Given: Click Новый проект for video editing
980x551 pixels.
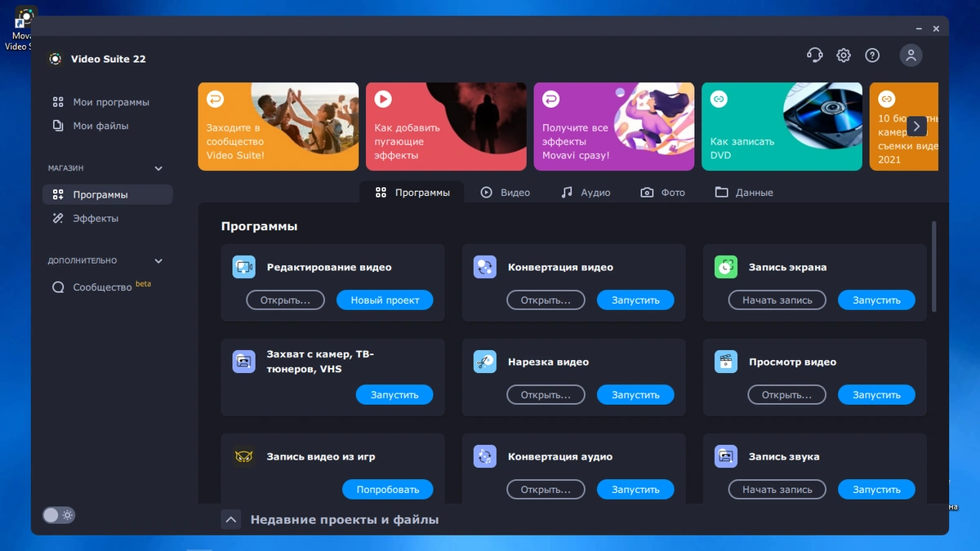Looking at the screenshot, I should [x=385, y=300].
